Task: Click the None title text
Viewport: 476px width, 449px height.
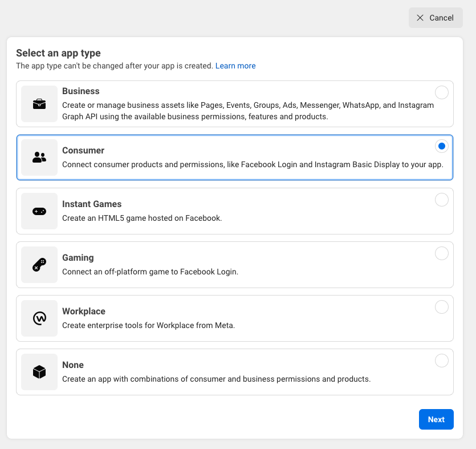Action: (x=73, y=365)
